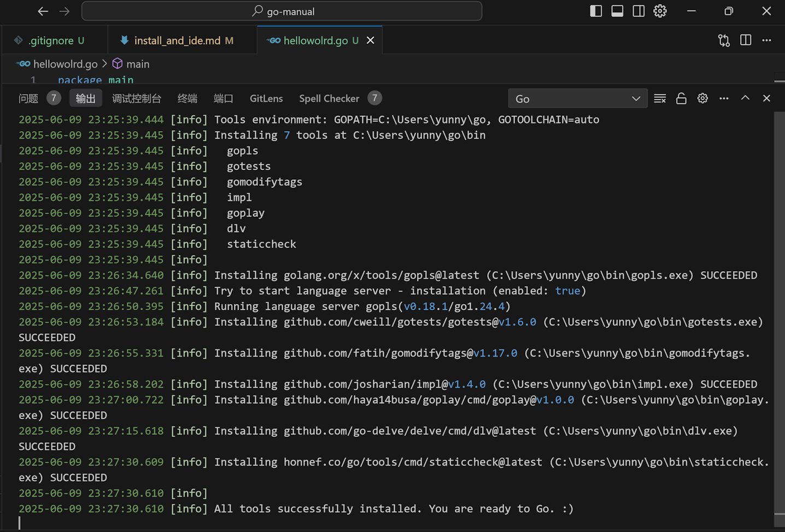
Task: Open the 终端 terminal view
Action: pos(187,98)
